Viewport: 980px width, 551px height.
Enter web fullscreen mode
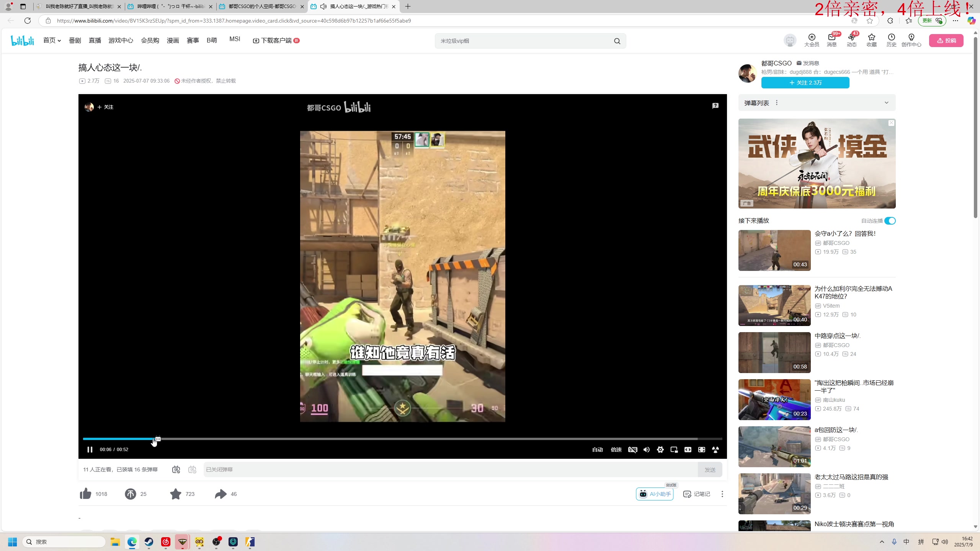702,450
